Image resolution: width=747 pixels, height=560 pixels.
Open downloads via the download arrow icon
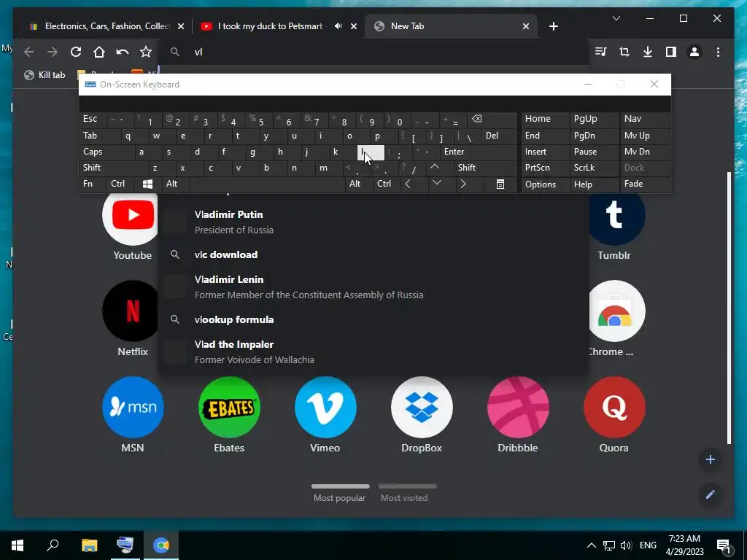coord(648,52)
